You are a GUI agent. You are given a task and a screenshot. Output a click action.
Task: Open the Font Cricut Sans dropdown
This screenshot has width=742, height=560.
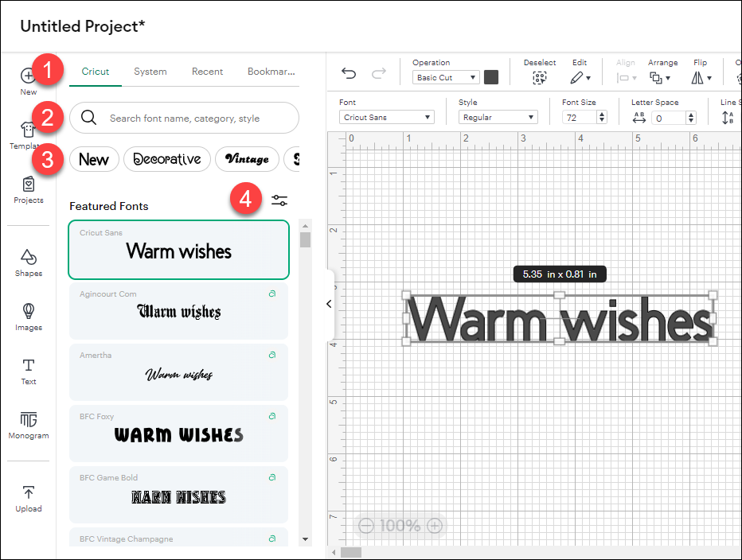click(387, 117)
